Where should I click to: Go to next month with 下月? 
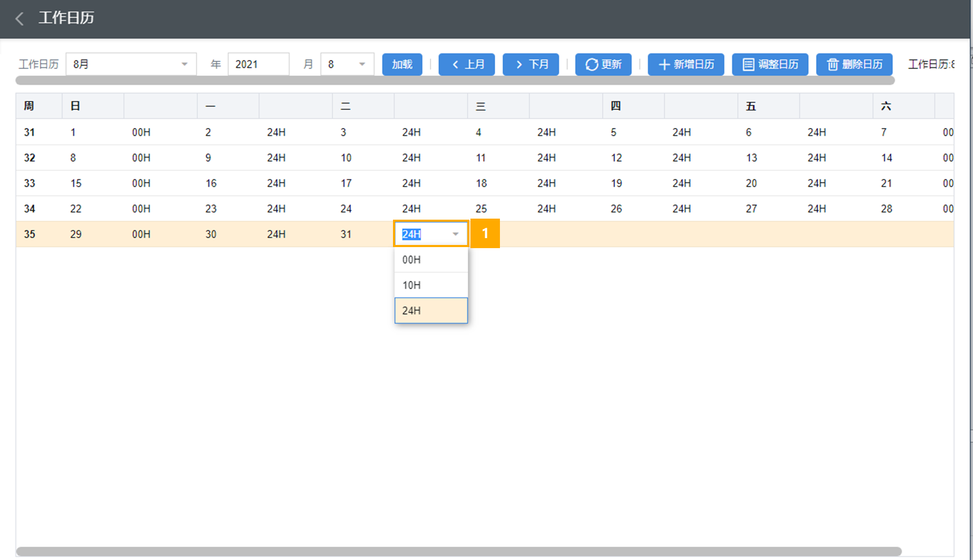(x=530, y=64)
